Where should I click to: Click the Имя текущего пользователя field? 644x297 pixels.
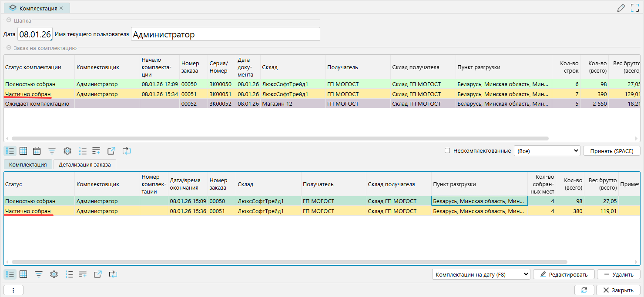(225, 34)
